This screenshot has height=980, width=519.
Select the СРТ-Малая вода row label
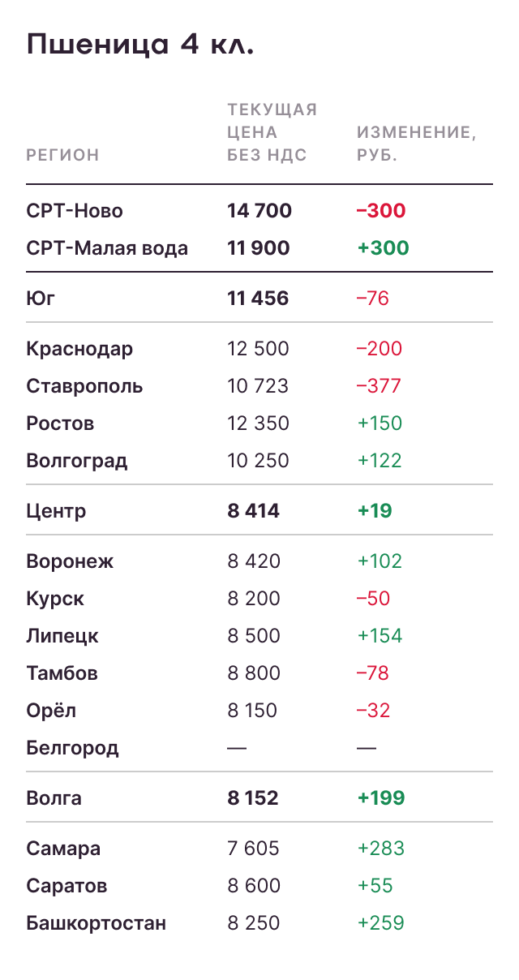107,248
